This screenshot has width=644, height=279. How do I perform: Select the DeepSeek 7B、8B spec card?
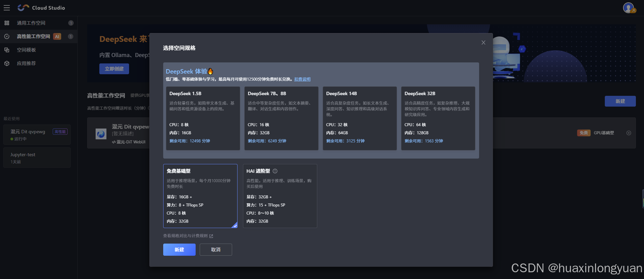[281, 118]
